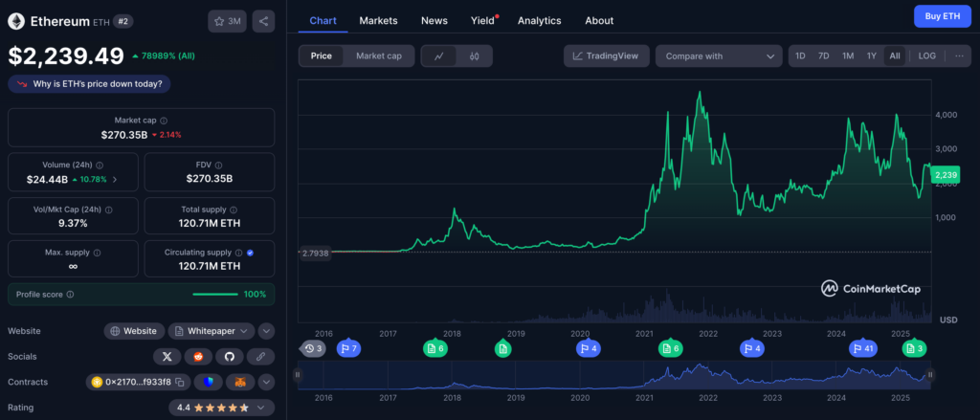The width and height of the screenshot is (980, 420).
Task: Open the GitHub social link
Action: tap(230, 357)
